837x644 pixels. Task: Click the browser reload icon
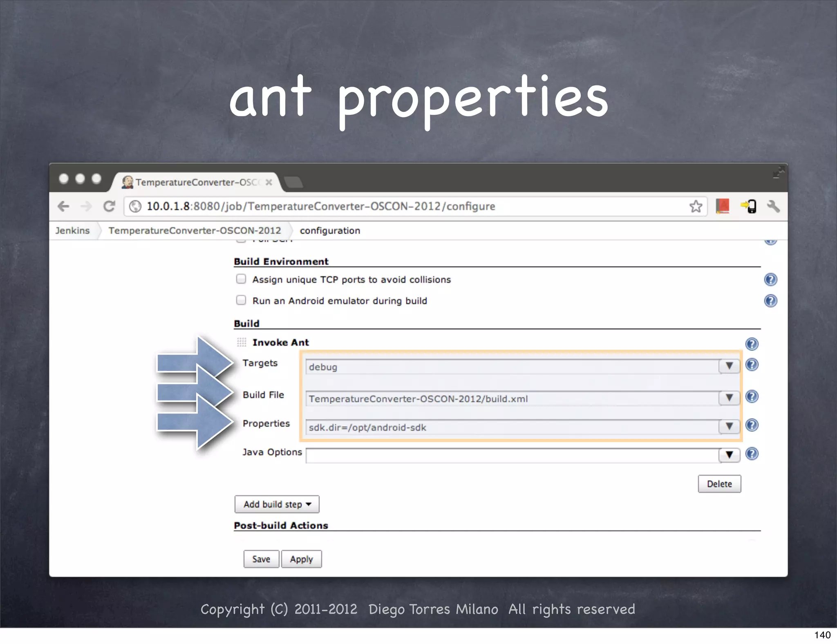[x=109, y=206]
